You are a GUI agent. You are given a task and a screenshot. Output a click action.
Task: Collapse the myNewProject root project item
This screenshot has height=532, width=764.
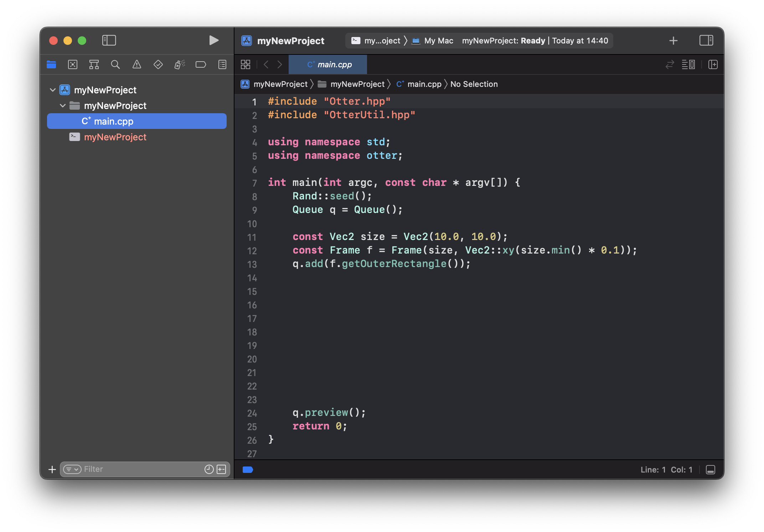pos(53,90)
